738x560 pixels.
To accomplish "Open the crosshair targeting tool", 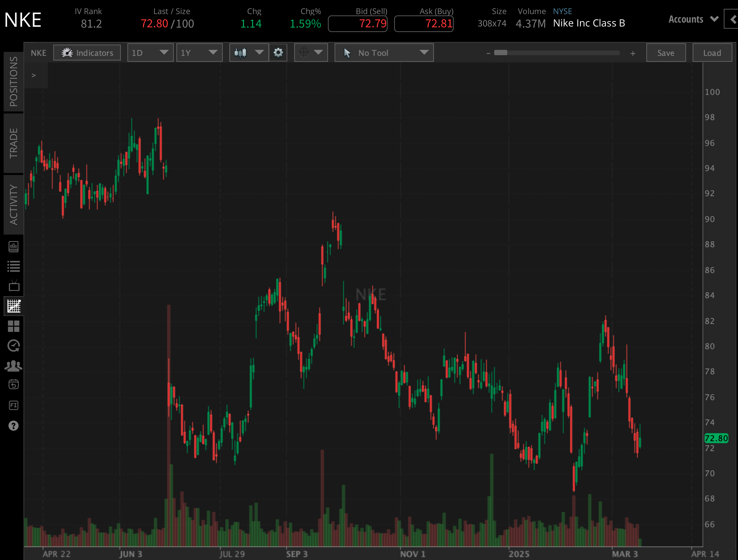I will click(304, 52).
